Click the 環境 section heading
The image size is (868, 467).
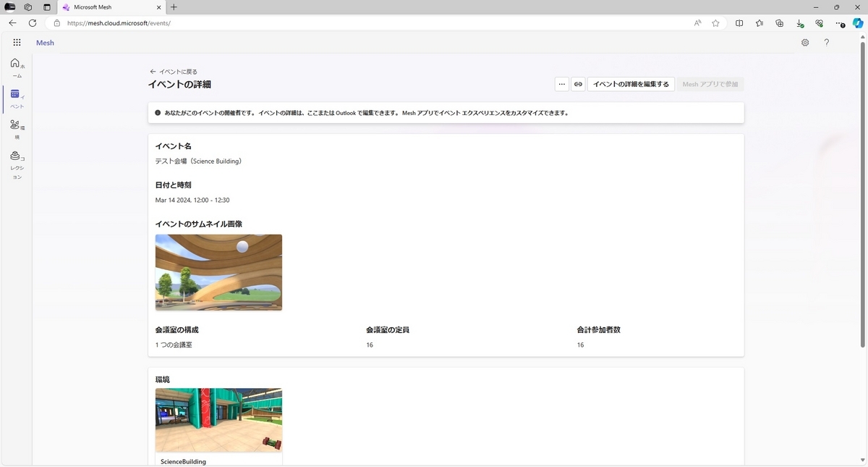(163, 379)
